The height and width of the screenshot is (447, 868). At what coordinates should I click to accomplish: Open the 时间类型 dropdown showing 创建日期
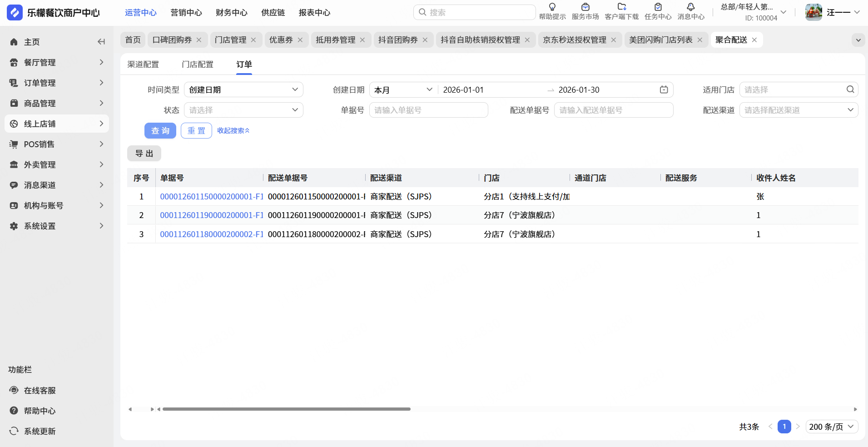pos(243,90)
